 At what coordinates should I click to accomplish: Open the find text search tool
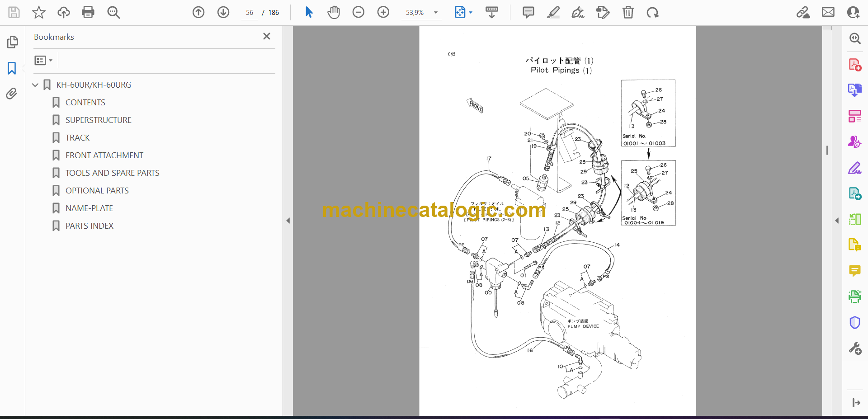[113, 12]
